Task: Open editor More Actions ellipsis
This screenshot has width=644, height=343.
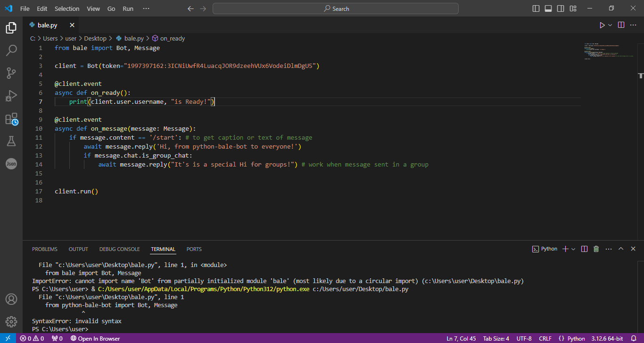Action: 634,25
